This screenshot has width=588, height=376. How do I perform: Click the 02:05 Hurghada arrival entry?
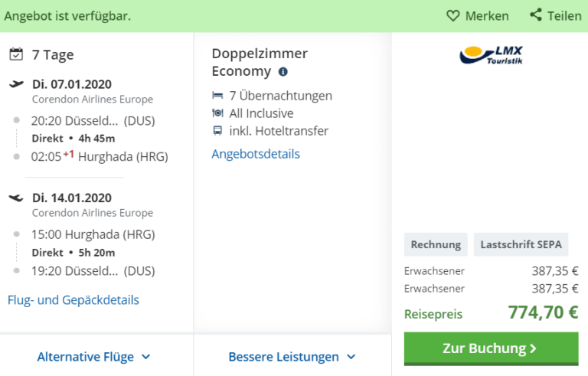tap(100, 156)
